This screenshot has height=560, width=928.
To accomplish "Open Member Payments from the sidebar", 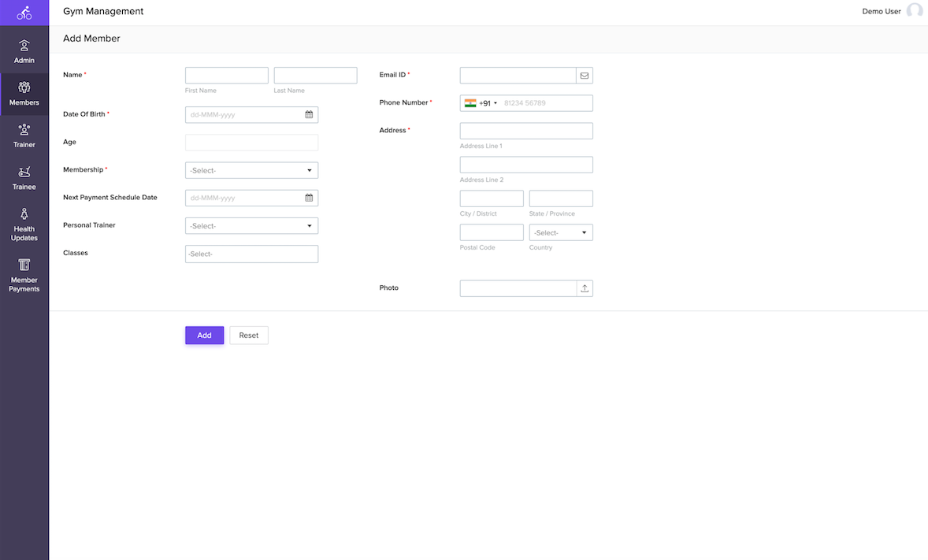I will coord(24,275).
